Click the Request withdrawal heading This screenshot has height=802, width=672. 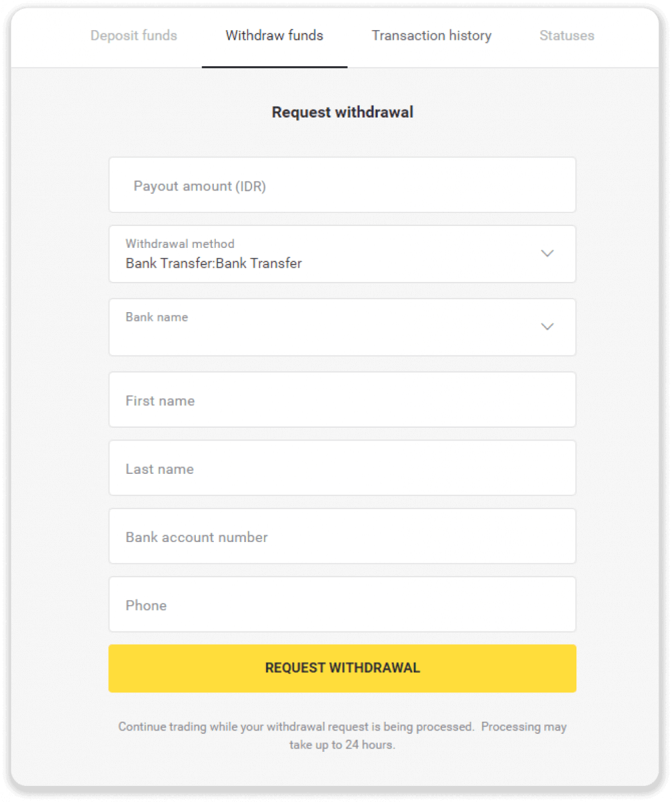click(x=342, y=112)
